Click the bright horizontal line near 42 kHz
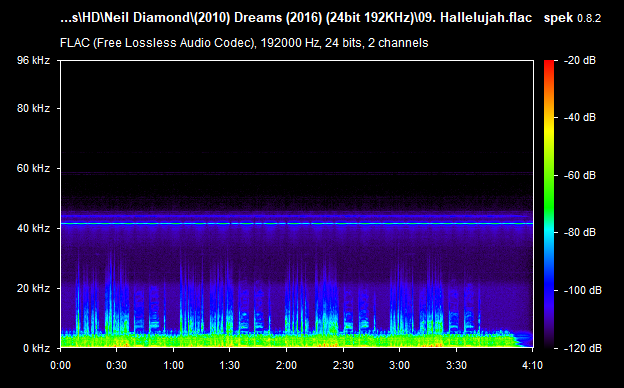 click(x=297, y=224)
